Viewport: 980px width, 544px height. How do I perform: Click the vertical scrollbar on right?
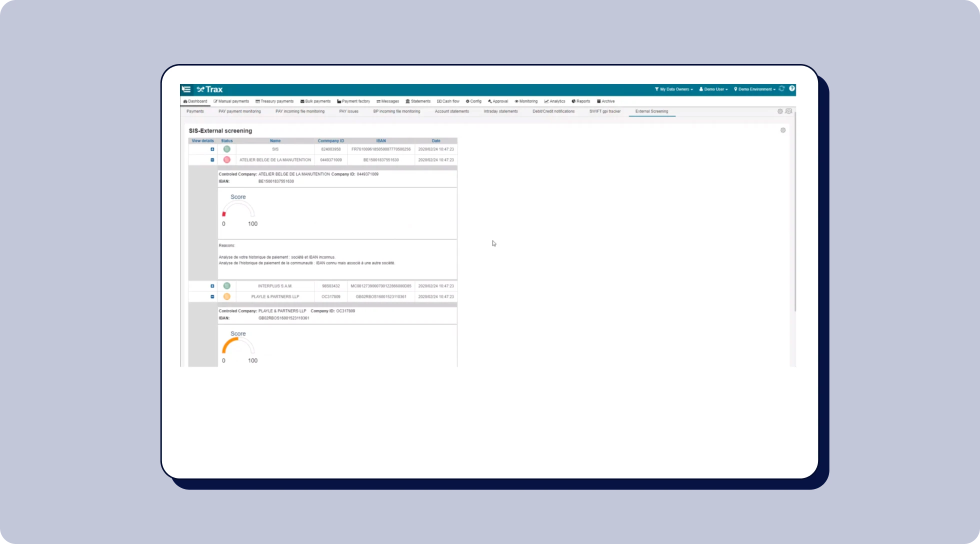click(794, 210)
